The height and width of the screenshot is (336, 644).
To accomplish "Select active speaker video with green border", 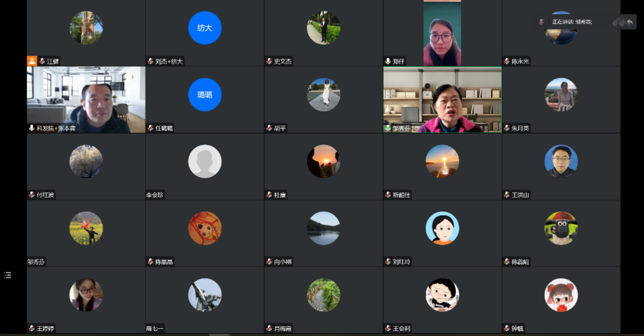I will [x=442, y=99].
